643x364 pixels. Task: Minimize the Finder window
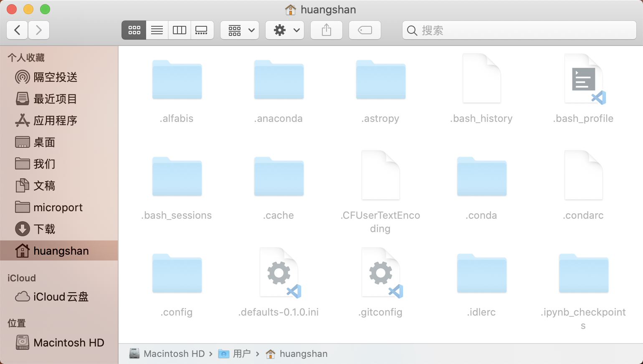(28, 9)
